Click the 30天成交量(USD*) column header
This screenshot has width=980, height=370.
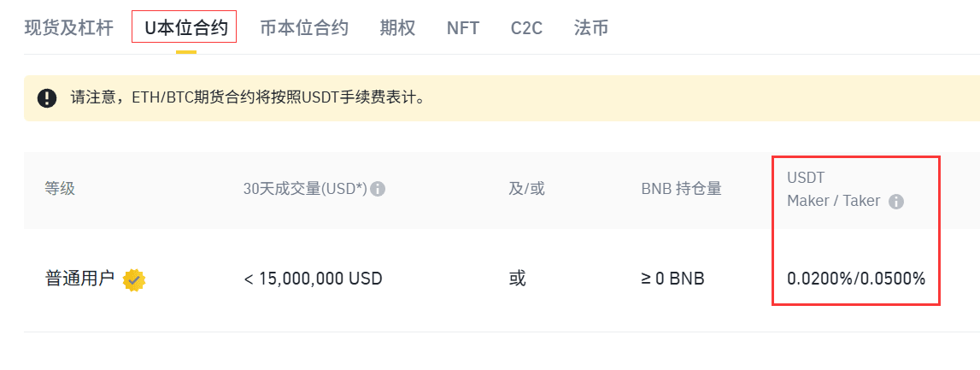(x=305, y=189)
